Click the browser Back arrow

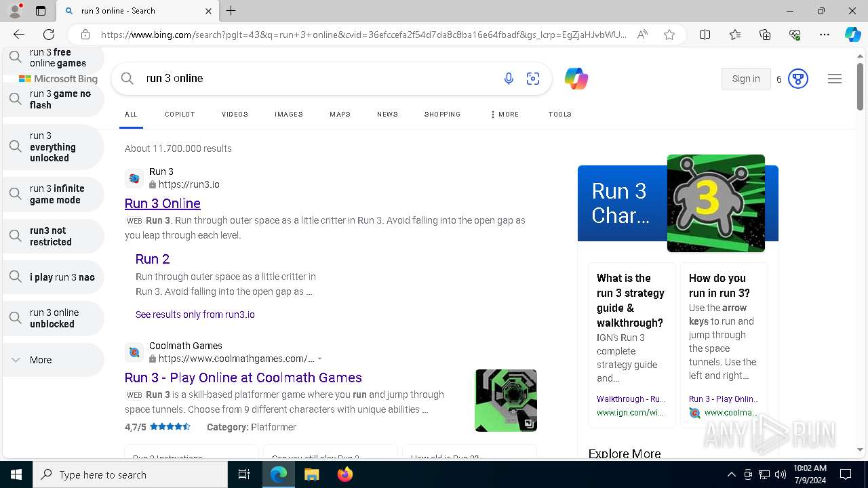(19, 35)
